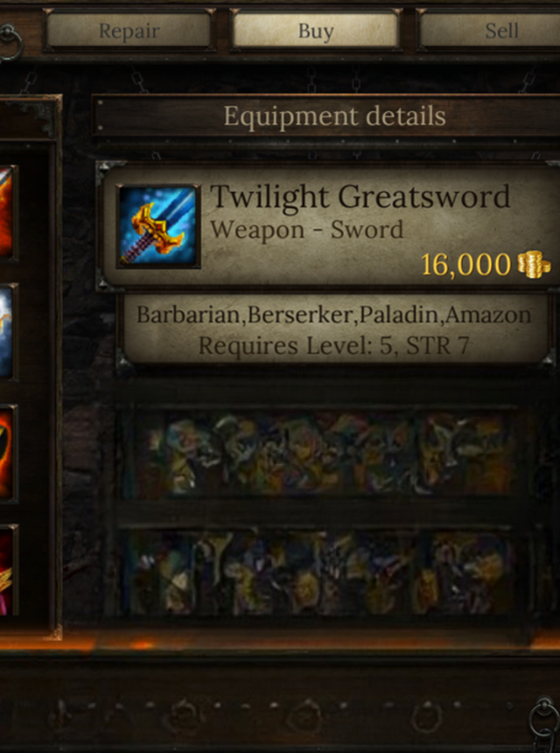Click the Equipment details header bar
Viewport: 560px width, 753px height.
[326, 116]
